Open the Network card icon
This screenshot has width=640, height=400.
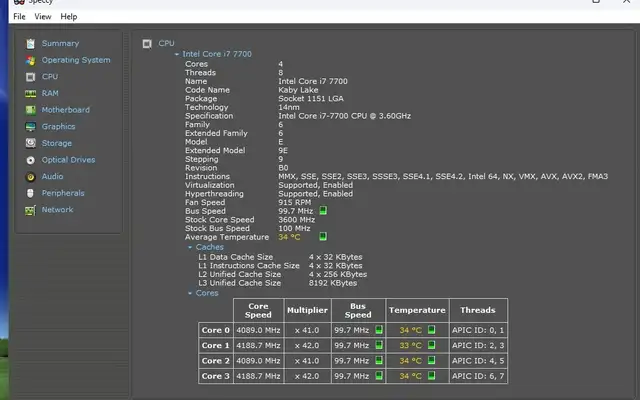(x=31, y=210)
